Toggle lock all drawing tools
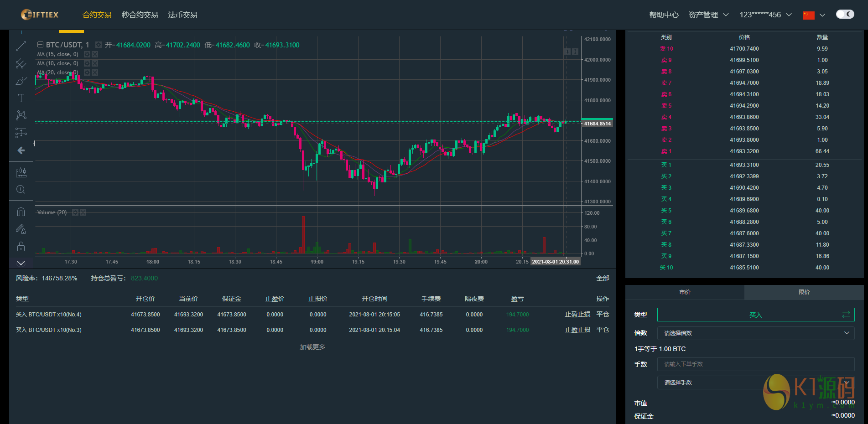Image resolution: width=868 pixels, height=424 pixels. (x=21, y=247)
